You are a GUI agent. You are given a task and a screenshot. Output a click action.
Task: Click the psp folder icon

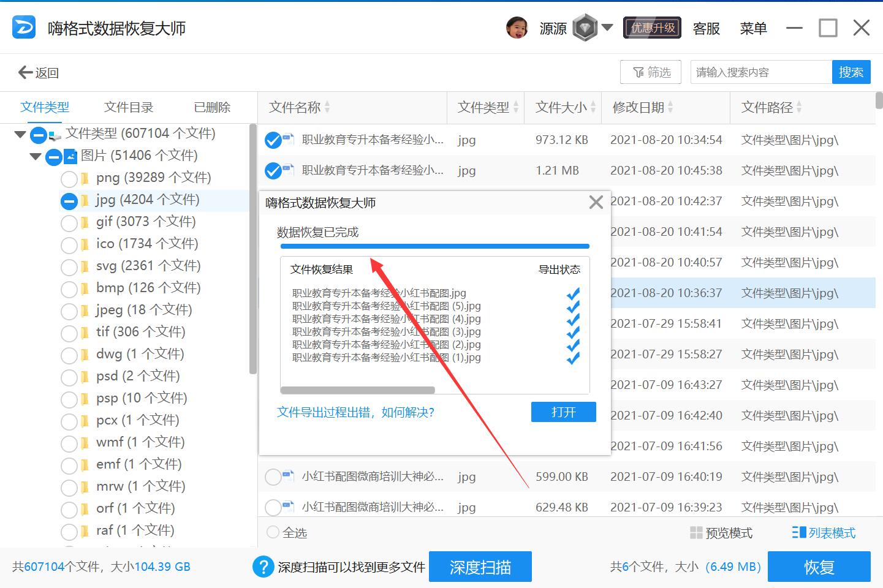point(85,399)
